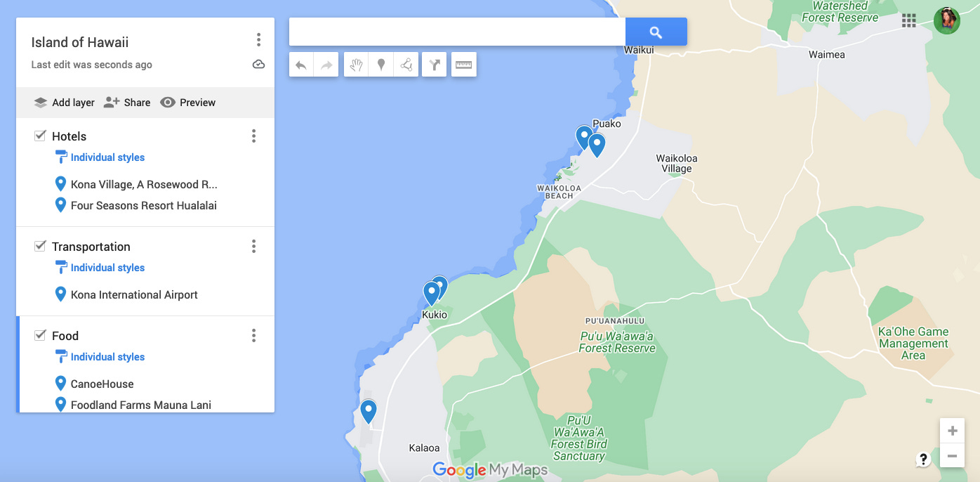The width and height of the screenshot is (980, 482).
Task: Open the Google apps grid
Action: pos(909,20)
